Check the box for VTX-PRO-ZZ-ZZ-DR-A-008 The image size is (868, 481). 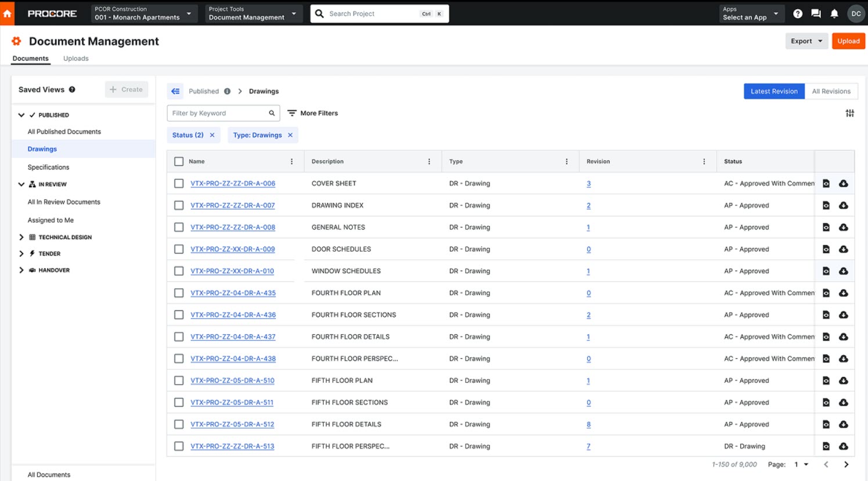(x=179, y=227)
